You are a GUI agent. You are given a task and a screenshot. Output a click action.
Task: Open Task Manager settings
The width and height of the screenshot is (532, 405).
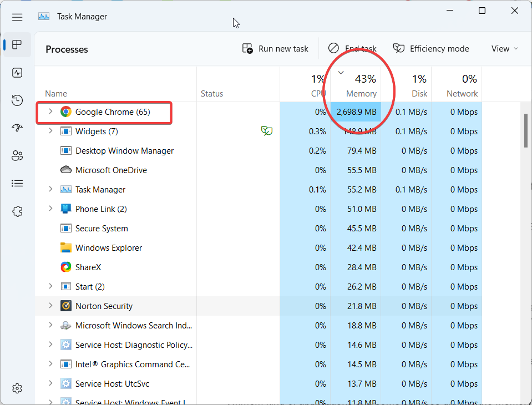17,388
